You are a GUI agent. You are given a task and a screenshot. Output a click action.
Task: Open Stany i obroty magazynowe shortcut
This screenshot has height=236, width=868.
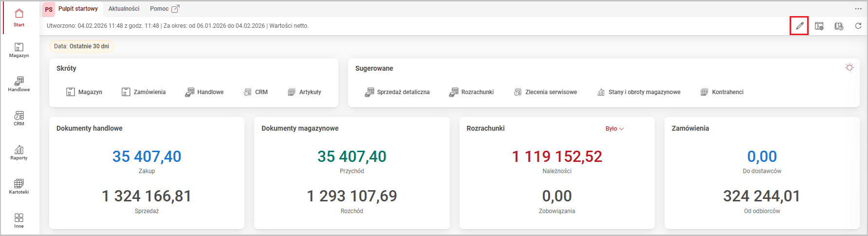point(639,92)
